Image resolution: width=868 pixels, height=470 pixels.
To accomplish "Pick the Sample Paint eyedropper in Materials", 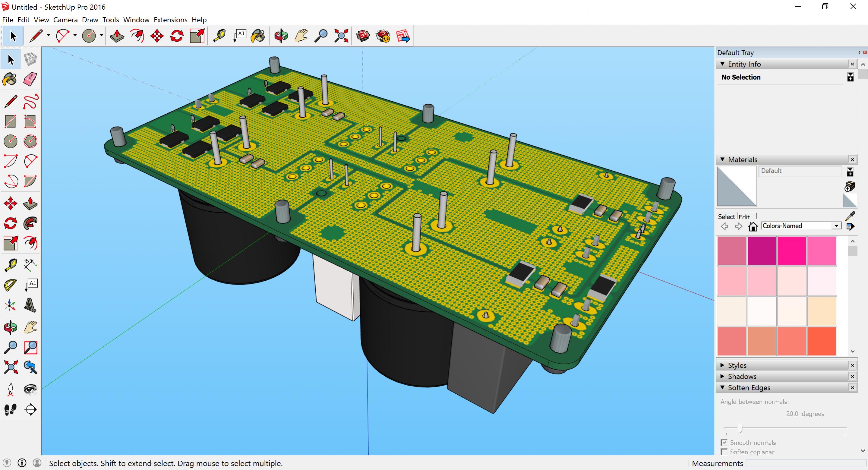I will [x=850, y=216].
